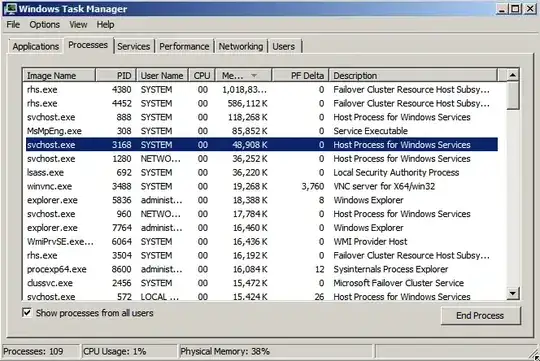Select the winvnc.exe process row
Viewport: 540px width, 361px height.
pyautogui.click(x=262, y=186)
